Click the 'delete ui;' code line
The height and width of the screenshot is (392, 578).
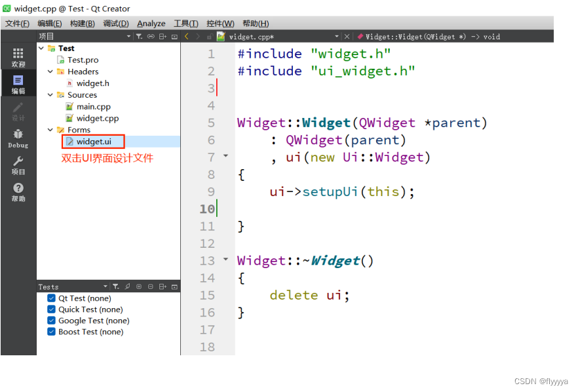click(309, 296)
